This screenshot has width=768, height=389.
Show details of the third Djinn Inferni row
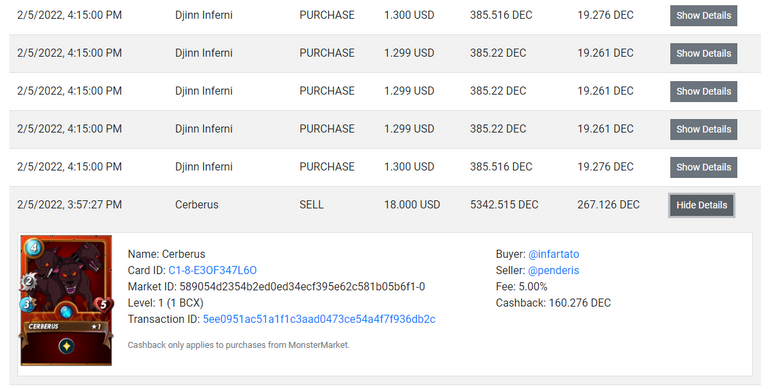point(703,91)
